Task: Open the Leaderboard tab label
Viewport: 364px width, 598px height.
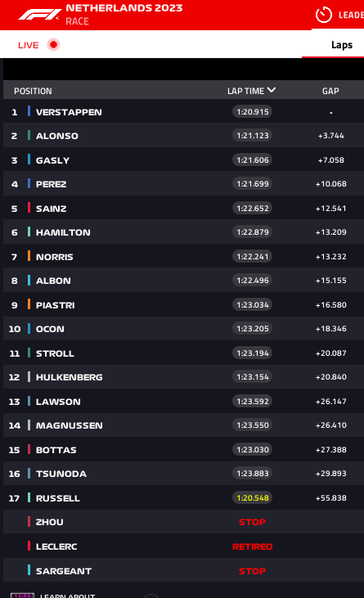Action: [351, 15]
